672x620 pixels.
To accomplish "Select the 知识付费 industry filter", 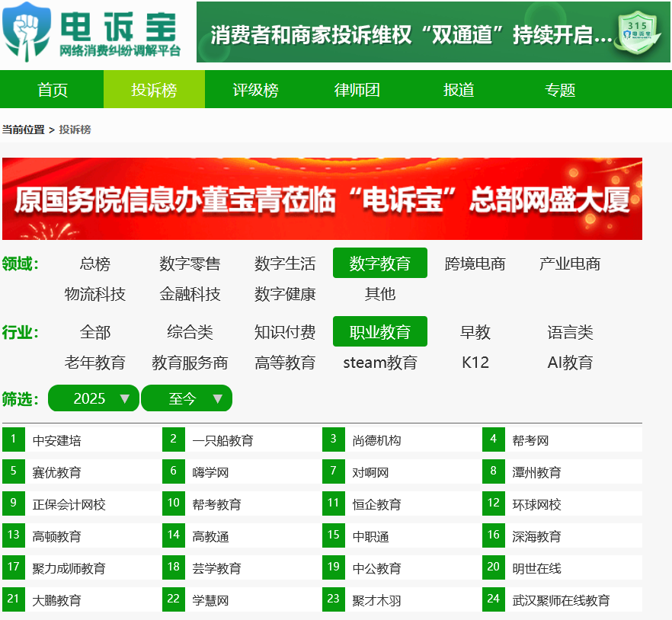I will pyautogui.click(x=284, y=331).
